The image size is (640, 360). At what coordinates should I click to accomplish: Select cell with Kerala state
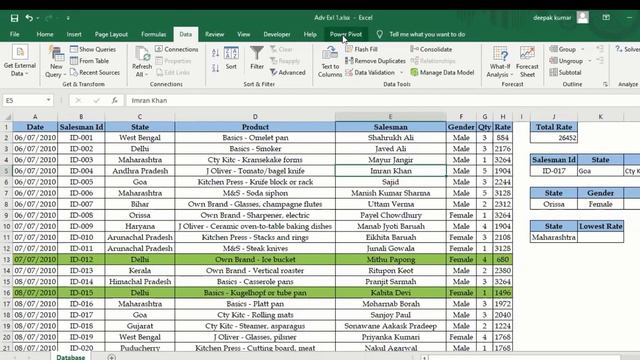(x=140, y=271)
